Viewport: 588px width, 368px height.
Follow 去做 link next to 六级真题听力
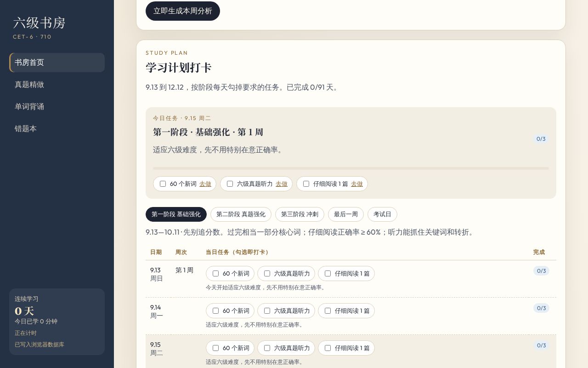point(282,184)
